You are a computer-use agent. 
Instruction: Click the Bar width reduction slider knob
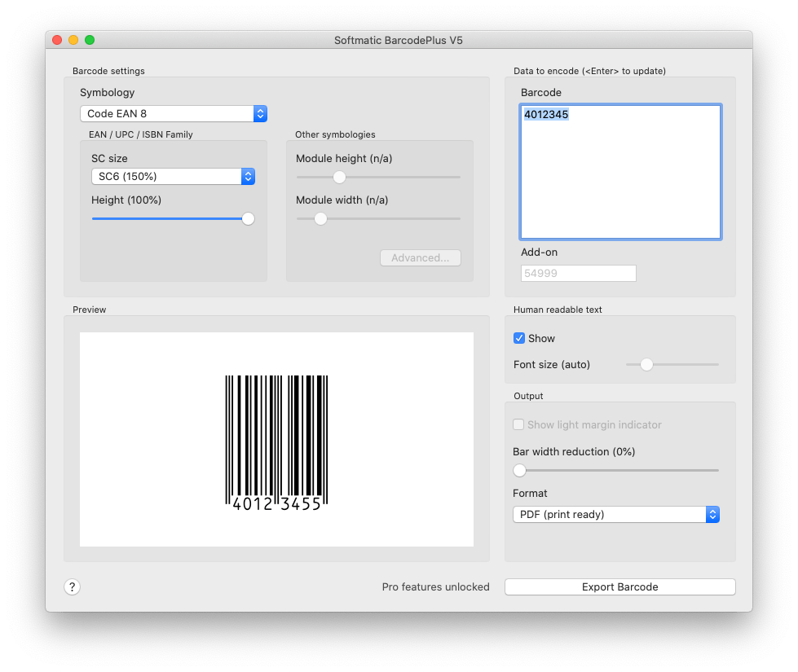coord(519,470)
